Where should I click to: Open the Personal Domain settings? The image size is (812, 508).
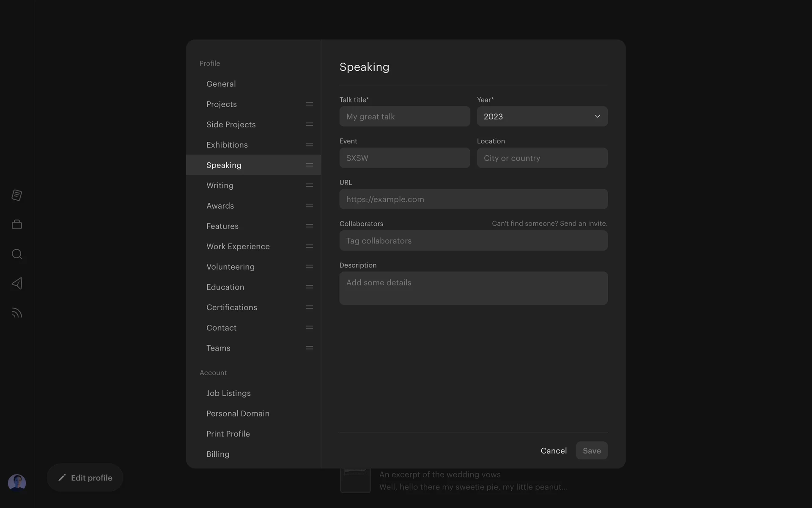(238, 414)
